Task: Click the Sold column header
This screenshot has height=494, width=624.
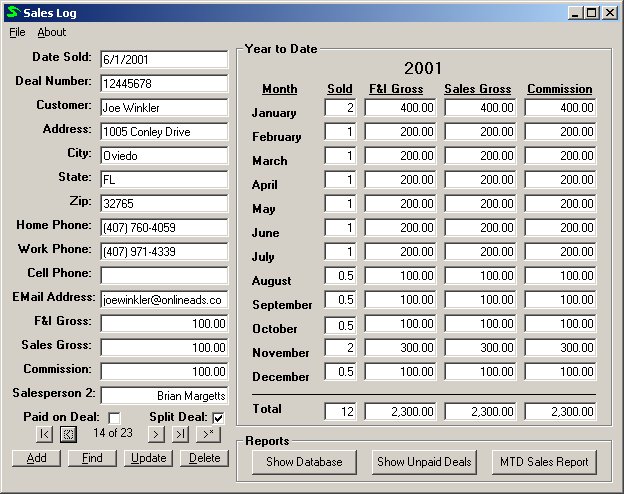Action: [339, 89]
